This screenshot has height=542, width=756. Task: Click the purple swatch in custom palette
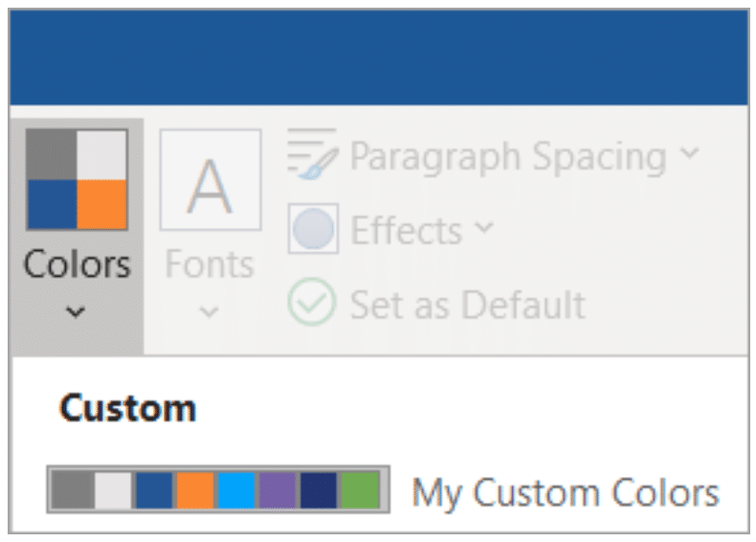coord(278,490)
